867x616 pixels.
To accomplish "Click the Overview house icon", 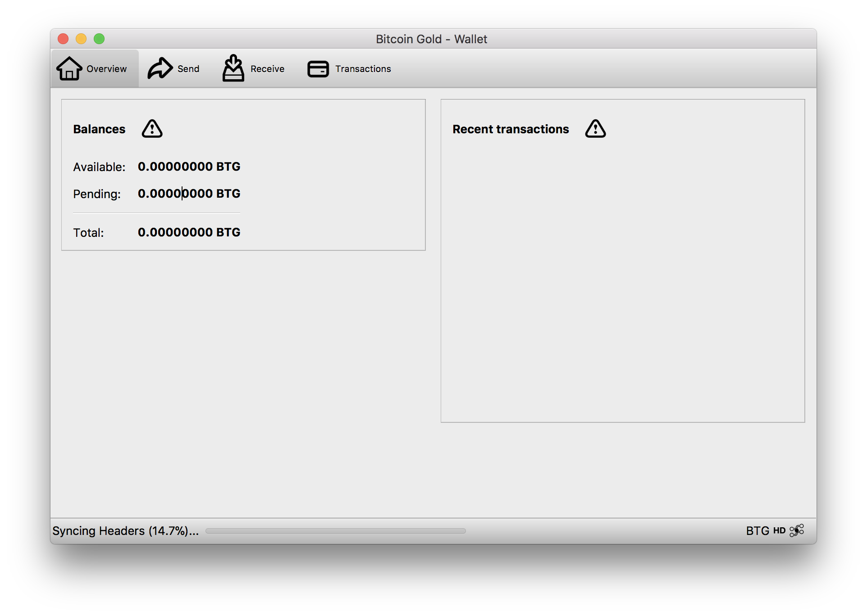I will point(69,68).
